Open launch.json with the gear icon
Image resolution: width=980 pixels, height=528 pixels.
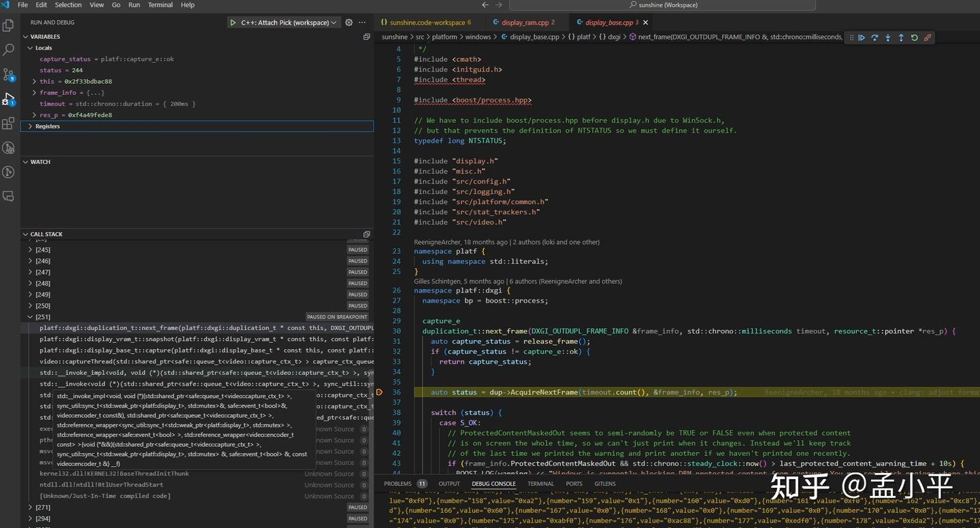(x=349, y=22)
